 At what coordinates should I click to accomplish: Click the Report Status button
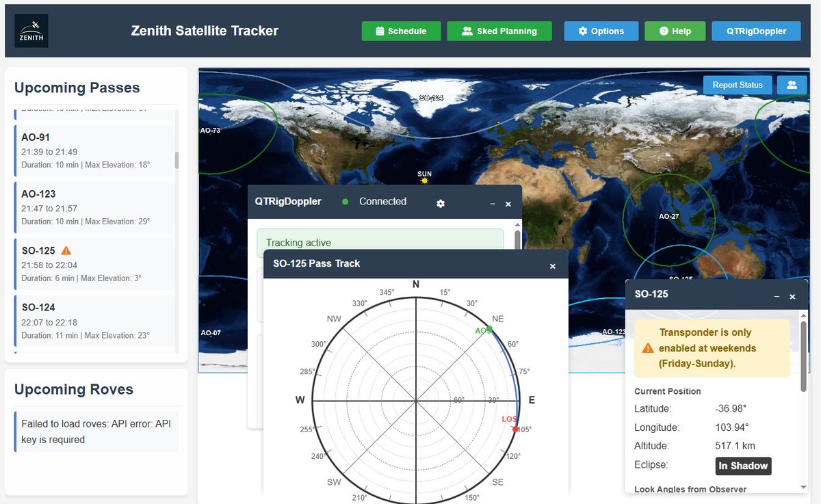(x=738, y=85)
